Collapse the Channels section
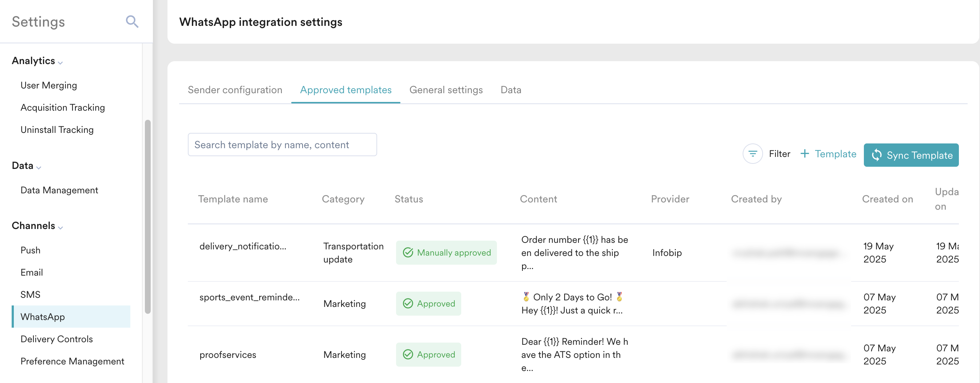 (x=60, y=228)
